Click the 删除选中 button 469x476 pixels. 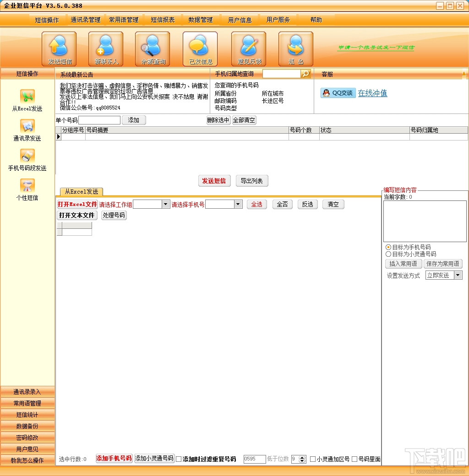point(218,120)
